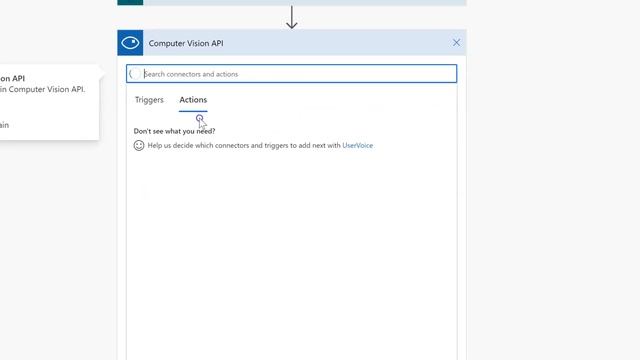Close the Computer Vision API card
640x360 pixels.
[x=456, y=43]
